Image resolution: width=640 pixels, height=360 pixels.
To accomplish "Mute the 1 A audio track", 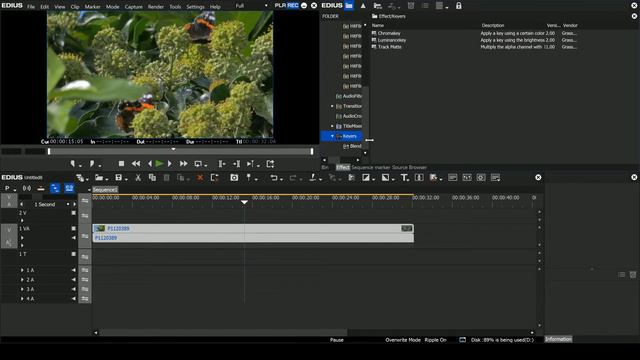I will (73, 270).
